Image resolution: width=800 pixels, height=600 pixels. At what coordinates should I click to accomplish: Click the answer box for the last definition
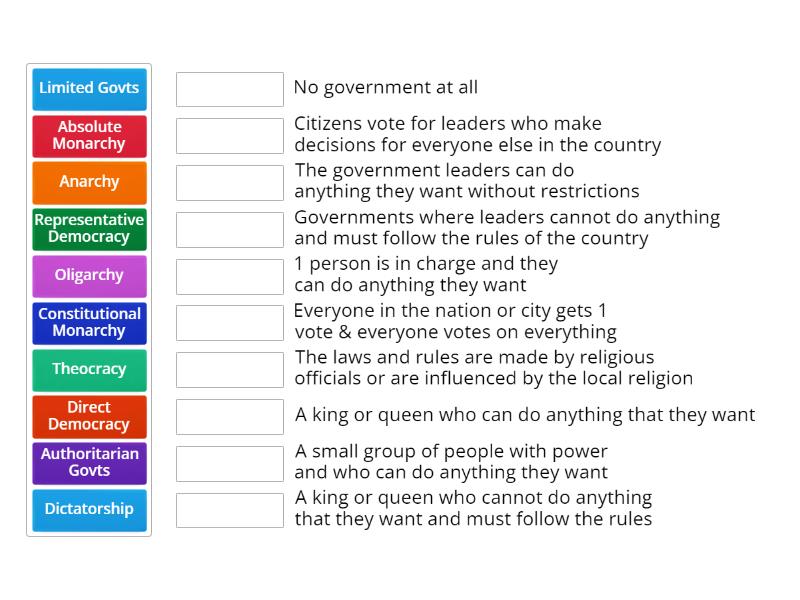[x=229, y=510]
